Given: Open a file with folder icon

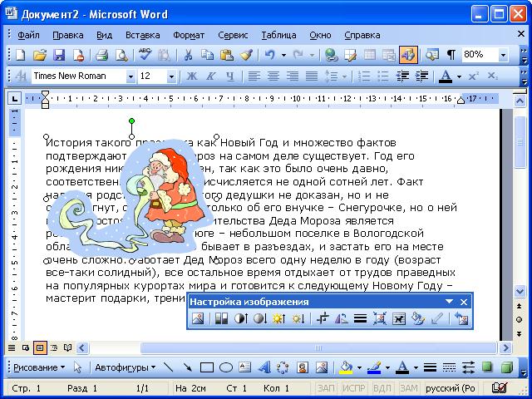Looking at the screenshot, I should 40,55.
